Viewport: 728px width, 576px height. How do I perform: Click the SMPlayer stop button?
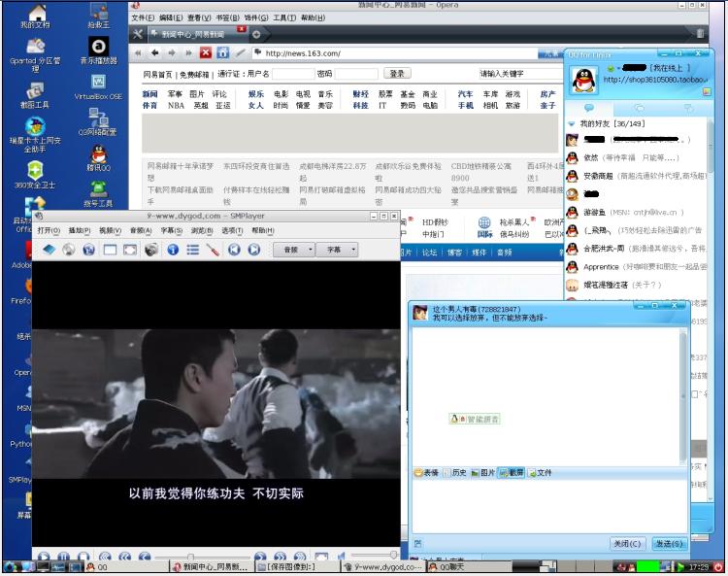[83, 556]
